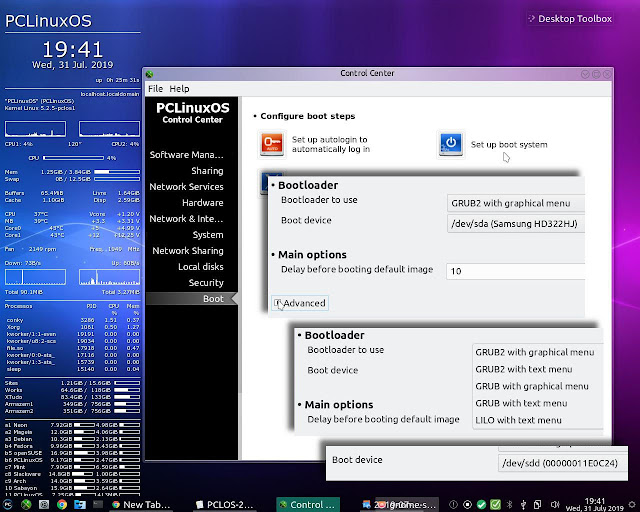
Task: Click the Control Center title bar app icon
Action: (x=149, y=74)
